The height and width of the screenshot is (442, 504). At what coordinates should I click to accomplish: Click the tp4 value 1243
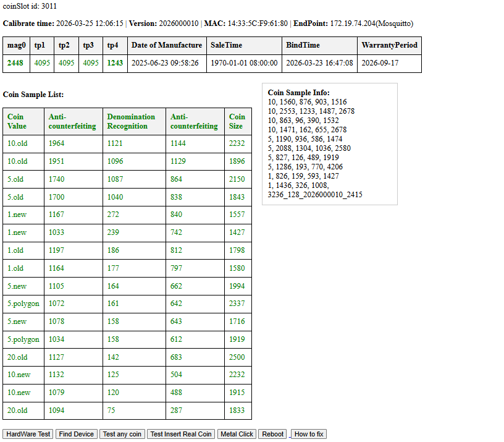point(115,63)
